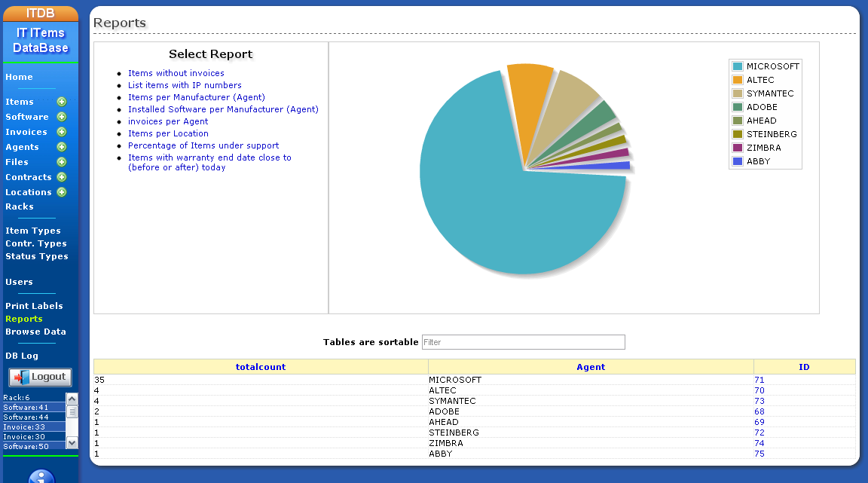The image size is (868, 483).
Task: Open Invoice:33 history entry
Action: pyautogui.click(x=24, y=427)
